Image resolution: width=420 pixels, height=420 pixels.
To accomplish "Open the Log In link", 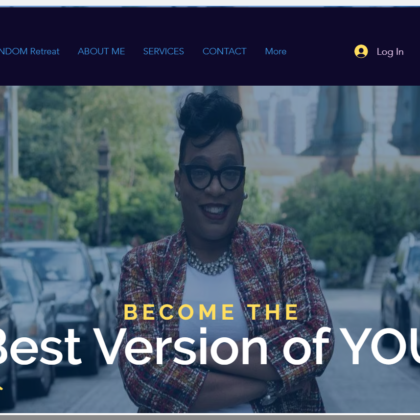I will coord(390,52).
